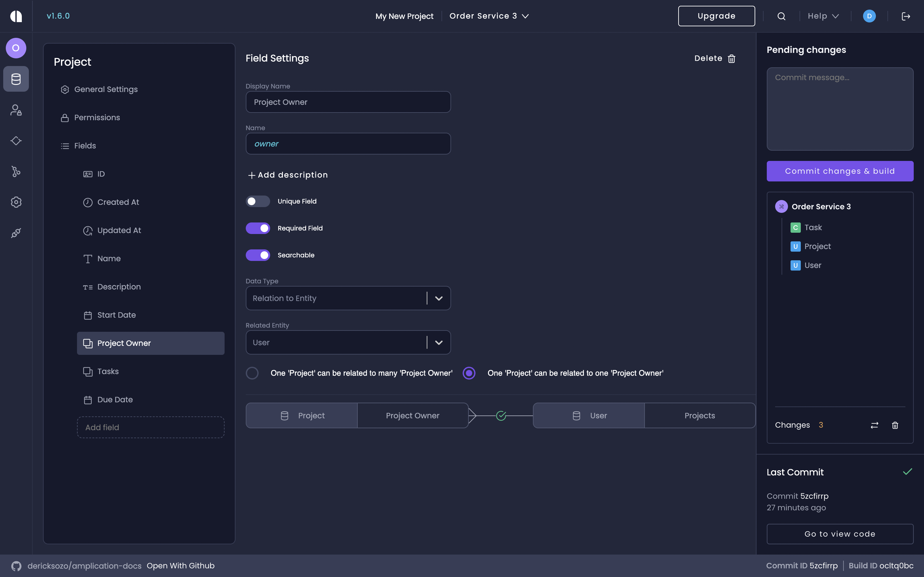Viewport: 924px width, 577px height.
Task: Click Commit changes & build button
Action: [x=840, y=171]
